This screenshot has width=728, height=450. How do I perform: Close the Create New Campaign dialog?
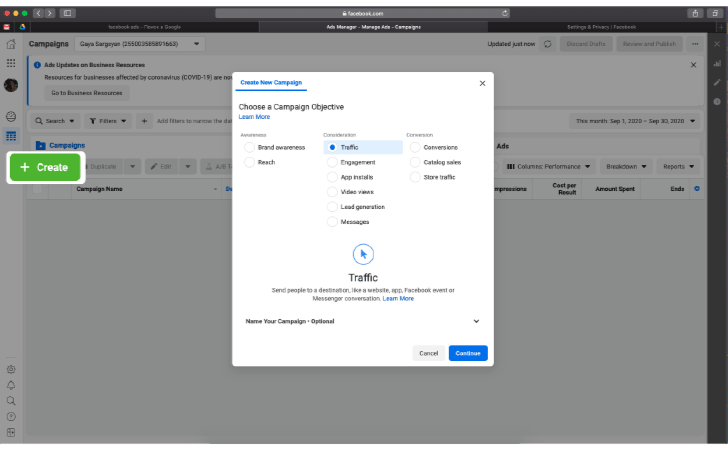point(482,84)
